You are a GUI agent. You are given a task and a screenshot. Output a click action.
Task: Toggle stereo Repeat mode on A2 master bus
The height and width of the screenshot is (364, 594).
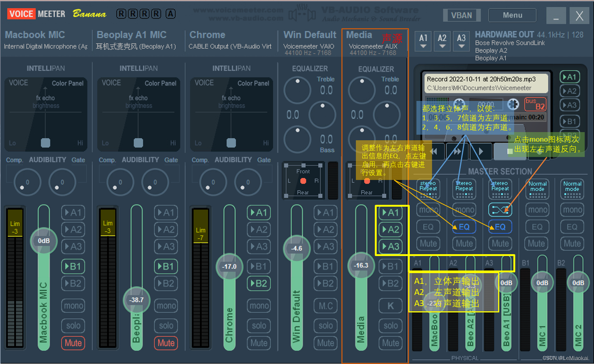pos(464,189)
